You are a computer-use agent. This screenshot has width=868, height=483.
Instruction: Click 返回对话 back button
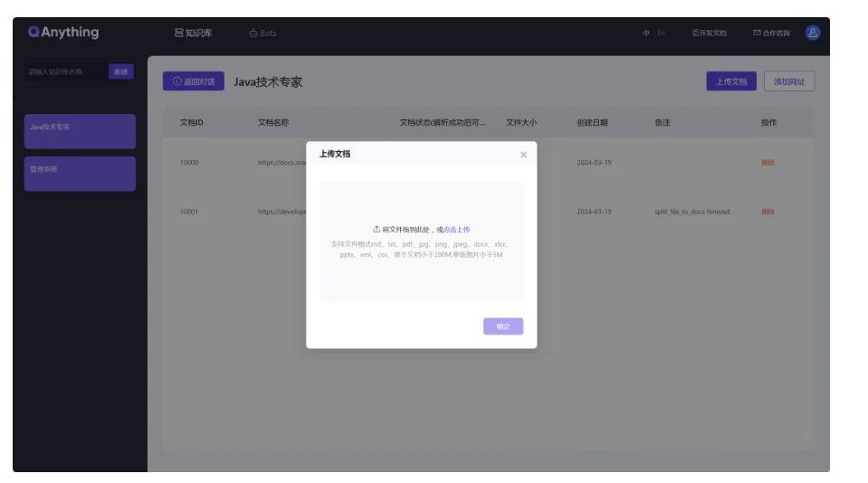click(194, 81)
